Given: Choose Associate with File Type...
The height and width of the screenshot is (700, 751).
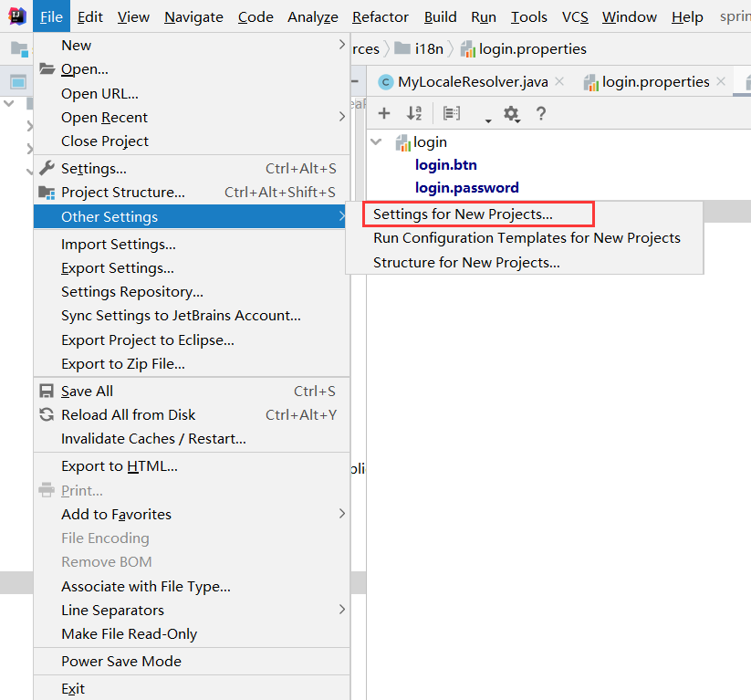Looking at the screenshot, I should click(x=192, y=587).
